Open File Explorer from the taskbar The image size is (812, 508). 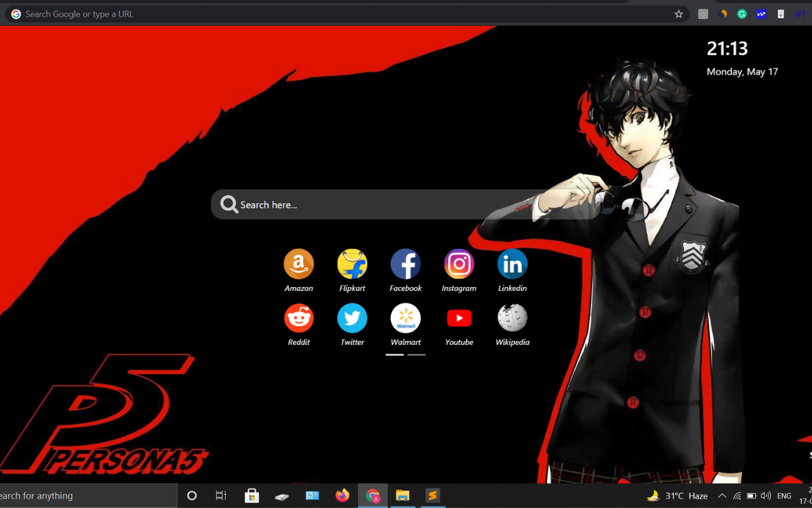click(x=403, y=496)
